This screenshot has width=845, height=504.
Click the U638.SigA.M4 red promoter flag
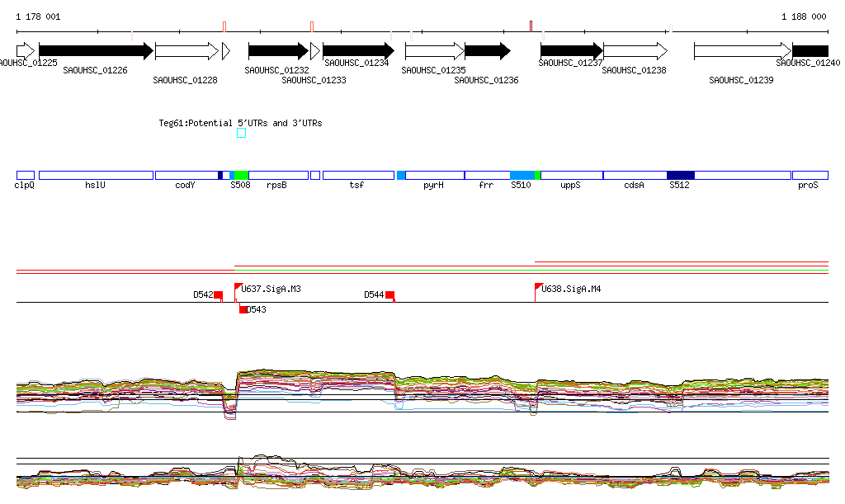[538, 288]
